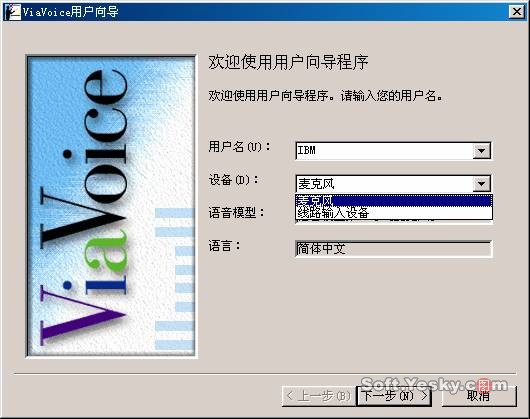The height and width of the screenshot is (419, 530).
Task: Click the 请输入您的用户名 instruction sentence
Action: [x=391, y=96]
